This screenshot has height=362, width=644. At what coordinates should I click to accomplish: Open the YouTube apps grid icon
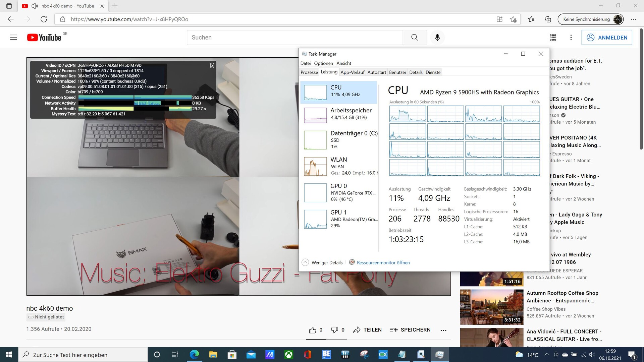553,38
